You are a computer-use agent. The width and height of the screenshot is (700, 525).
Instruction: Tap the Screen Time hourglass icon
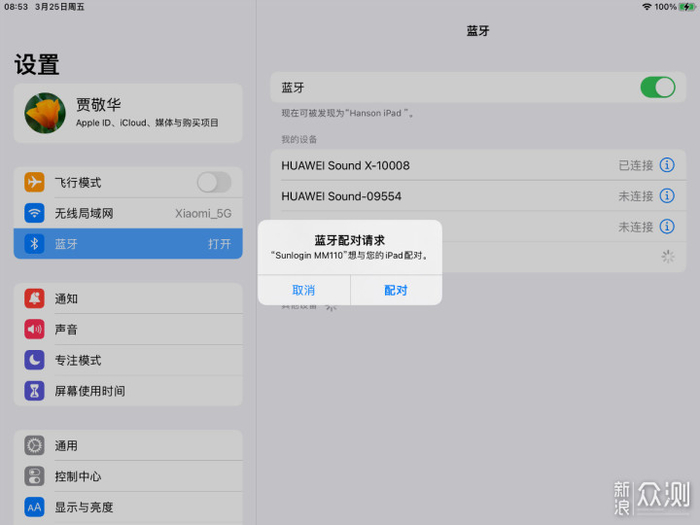click(34, 391)
